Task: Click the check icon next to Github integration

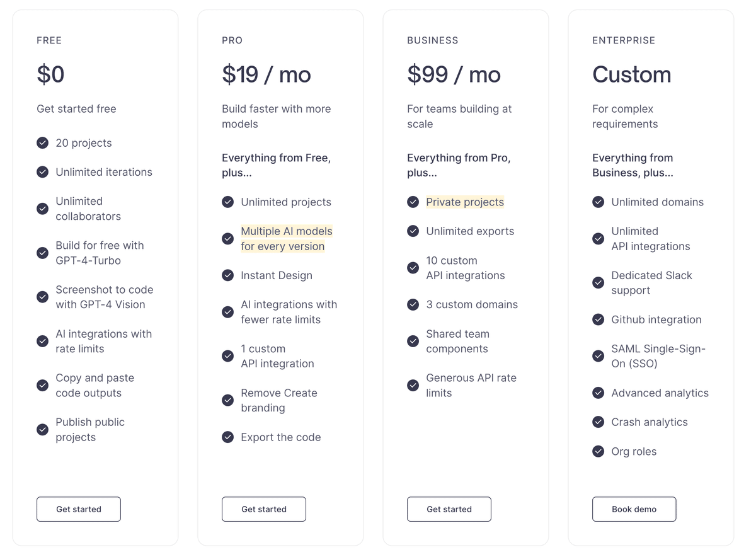Action: click(598, 319)
